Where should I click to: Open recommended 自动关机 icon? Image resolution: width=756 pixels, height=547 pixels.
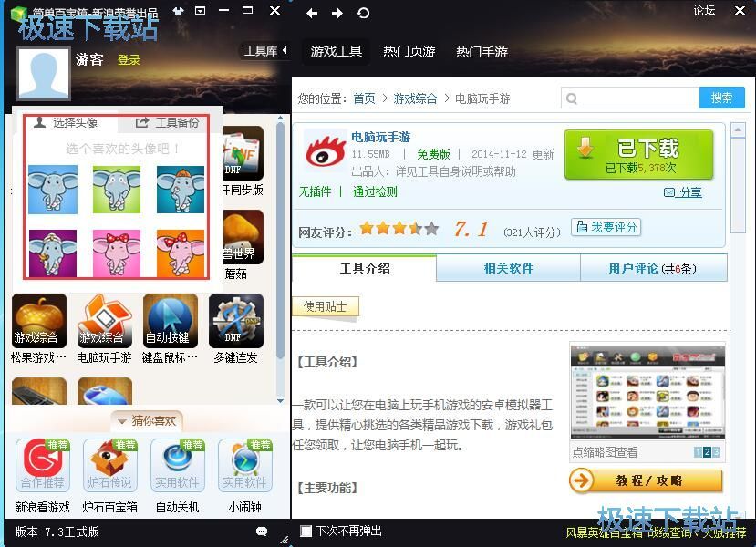point(178,465)
